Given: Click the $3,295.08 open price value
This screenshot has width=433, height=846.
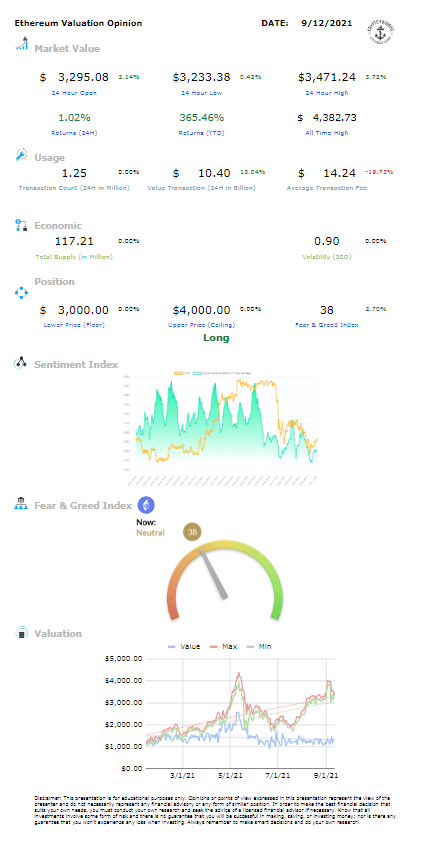Looking at the screenshot, I should pos(74,77).
